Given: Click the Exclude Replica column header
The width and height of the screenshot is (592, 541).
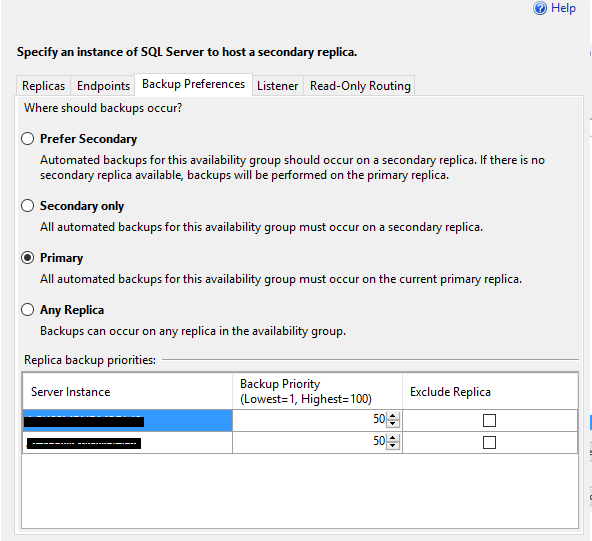Looking at the screenshot, I should click(490, 391).
